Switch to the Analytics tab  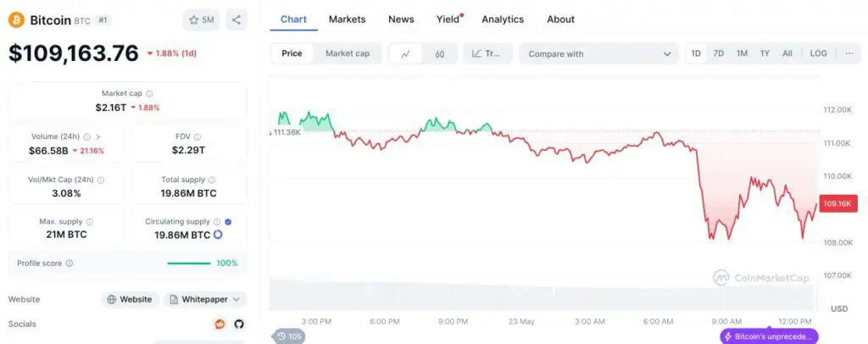503,19
